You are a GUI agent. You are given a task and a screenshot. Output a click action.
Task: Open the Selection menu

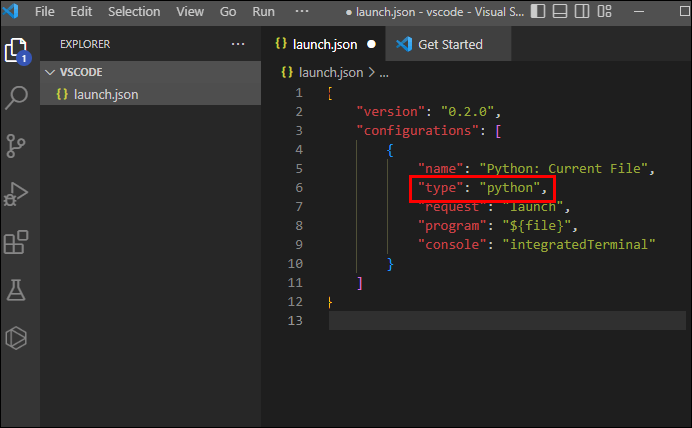click(133, 12)
